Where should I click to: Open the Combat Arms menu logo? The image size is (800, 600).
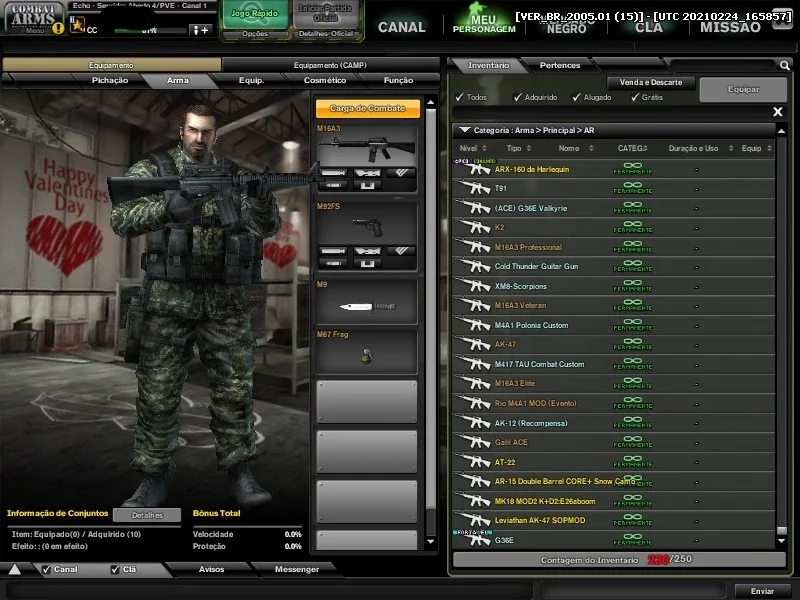point(34,18)
